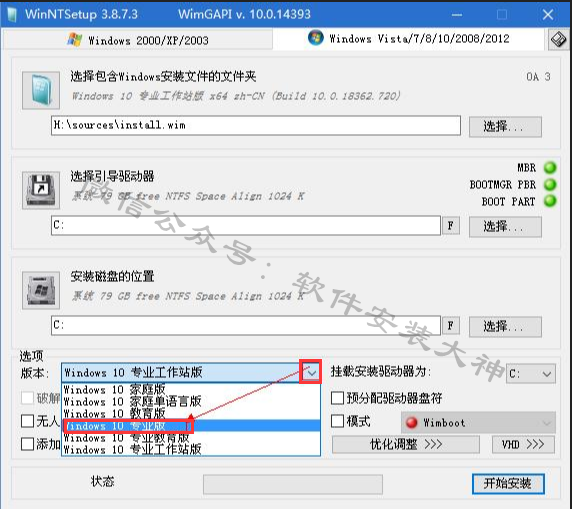572x509 pixels.
Task: Click the installation disk location icon
Action: (41, 290)
